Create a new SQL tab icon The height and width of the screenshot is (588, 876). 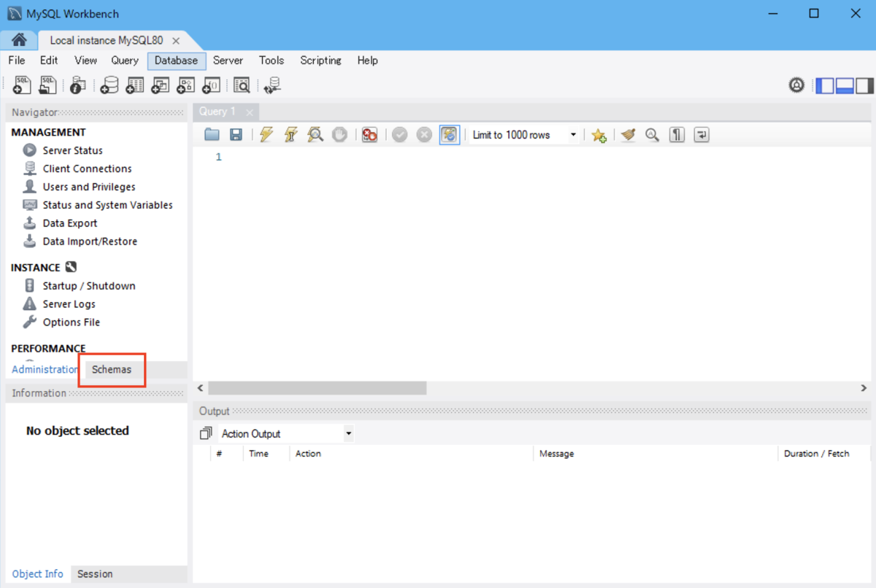click(x=22, y=85)
